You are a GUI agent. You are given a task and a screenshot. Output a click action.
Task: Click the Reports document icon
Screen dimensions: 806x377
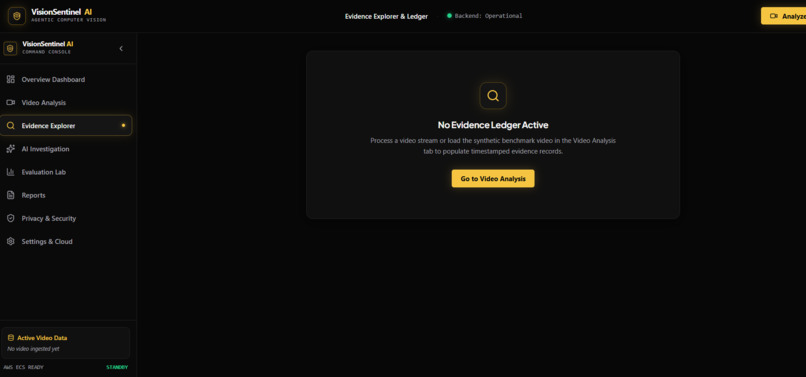click(x=10, y=195)
